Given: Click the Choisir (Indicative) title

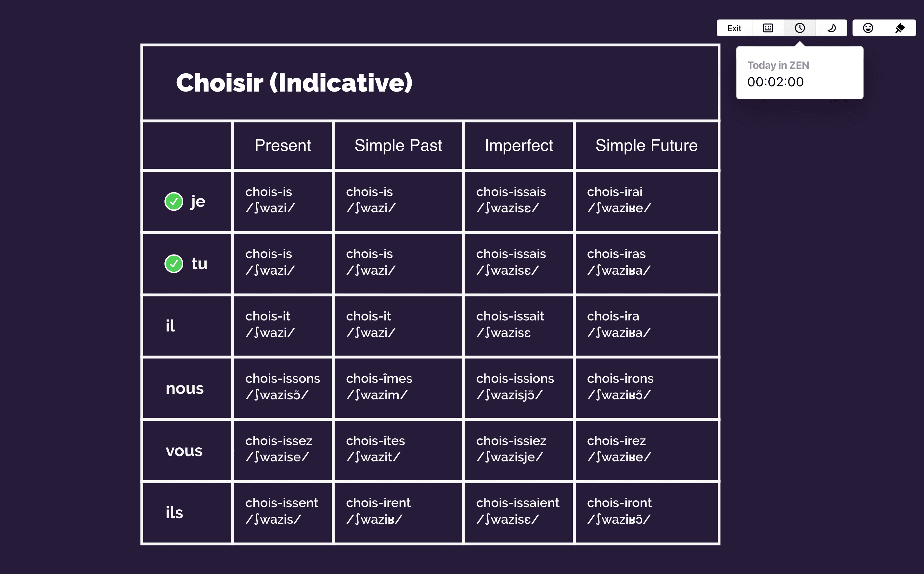Looking at the screenshot, I should pyautogui.click(x=294, y=83).
